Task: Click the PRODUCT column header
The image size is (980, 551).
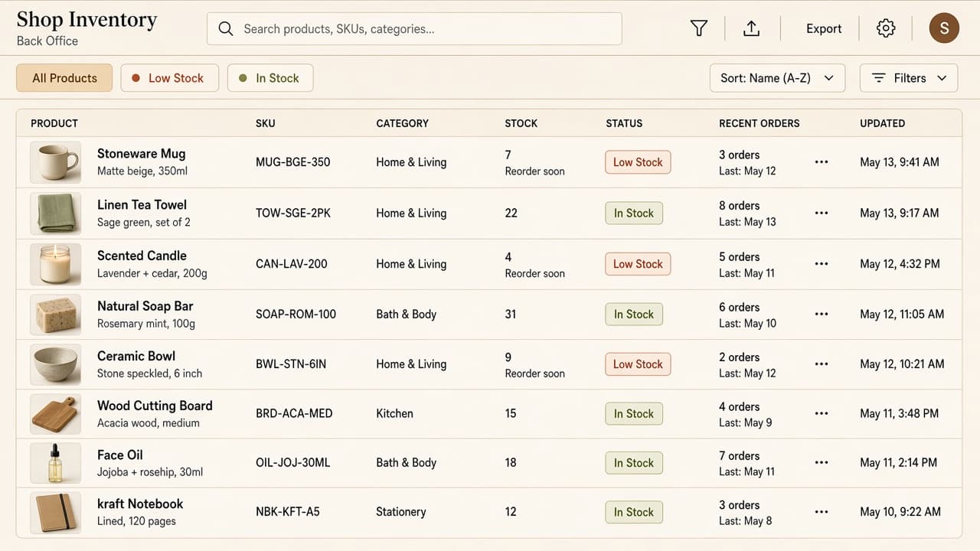Action: [54, 123]
